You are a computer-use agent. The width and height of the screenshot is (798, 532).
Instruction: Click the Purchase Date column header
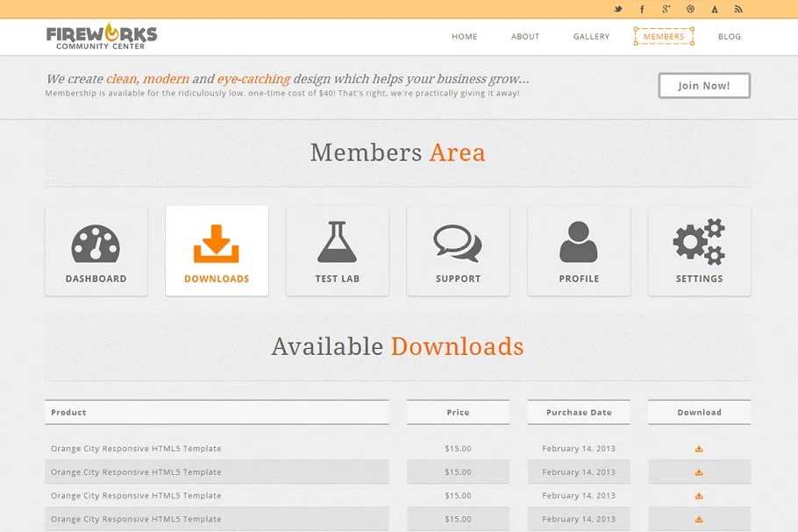(x=579, y=412)
